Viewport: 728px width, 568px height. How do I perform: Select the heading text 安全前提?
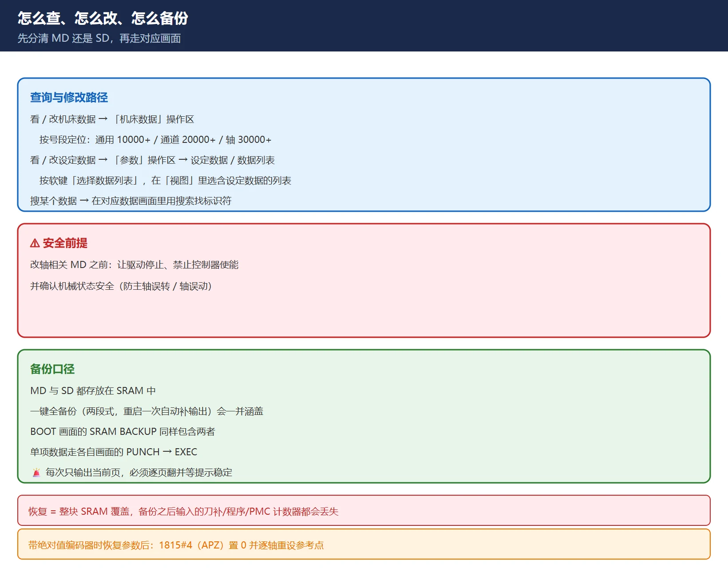(65, 243)
